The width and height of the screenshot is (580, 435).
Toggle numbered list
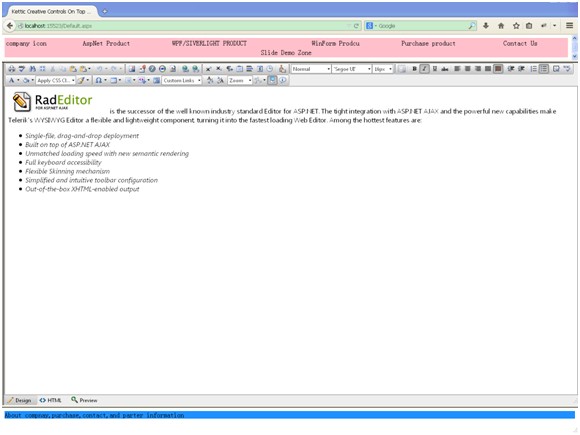click(x=533, y=69)
